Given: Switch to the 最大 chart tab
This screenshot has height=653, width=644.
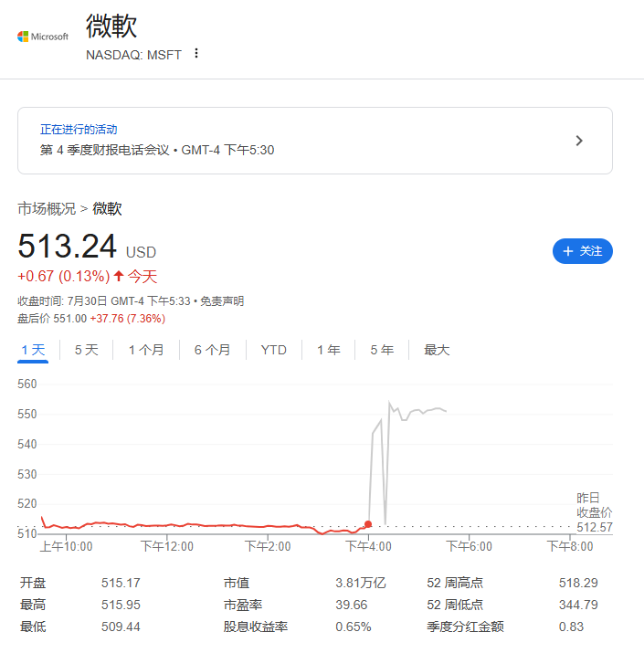Looking at the screenshot, I should click(437, 350).
